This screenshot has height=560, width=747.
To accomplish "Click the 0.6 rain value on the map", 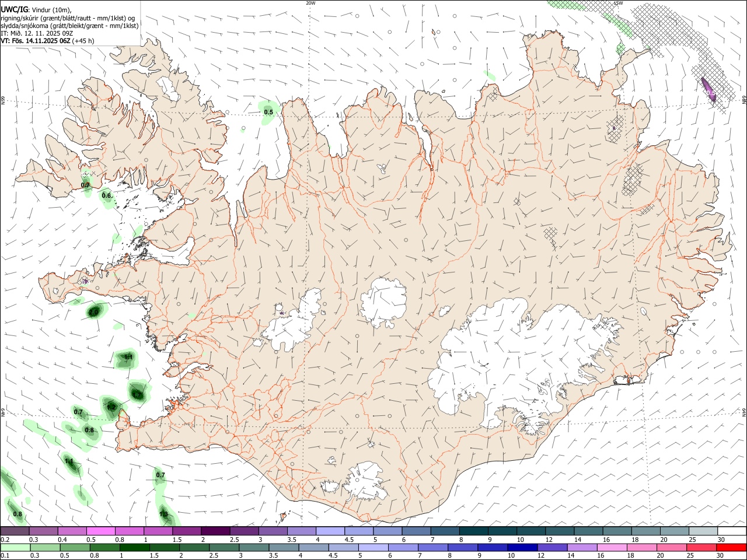I will tap(107, 195).
